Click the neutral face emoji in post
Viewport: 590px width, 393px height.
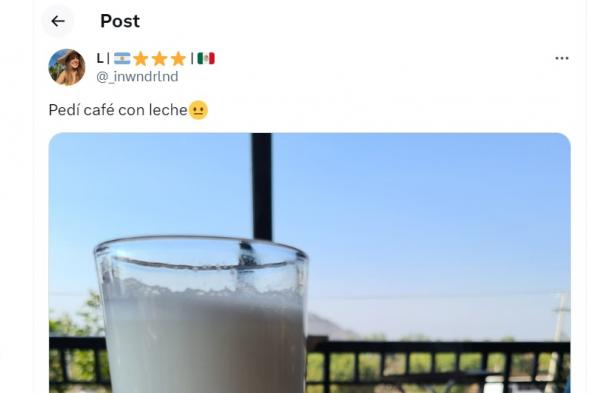coord(198,110)
